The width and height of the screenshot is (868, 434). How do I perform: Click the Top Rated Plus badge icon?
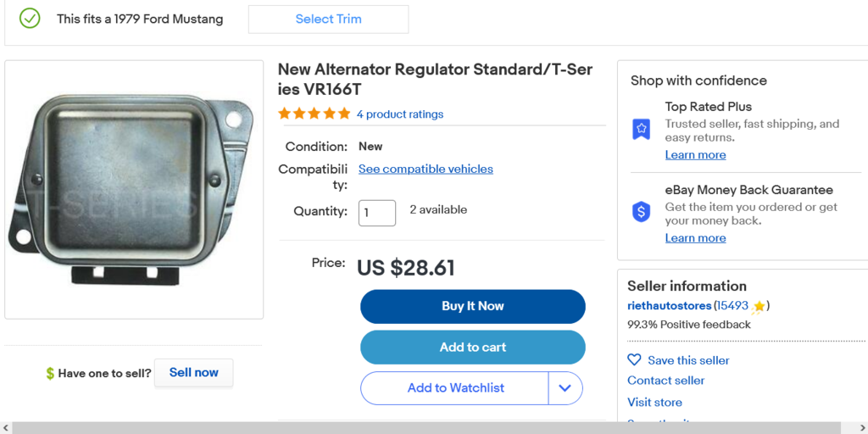tap(642, 130)
